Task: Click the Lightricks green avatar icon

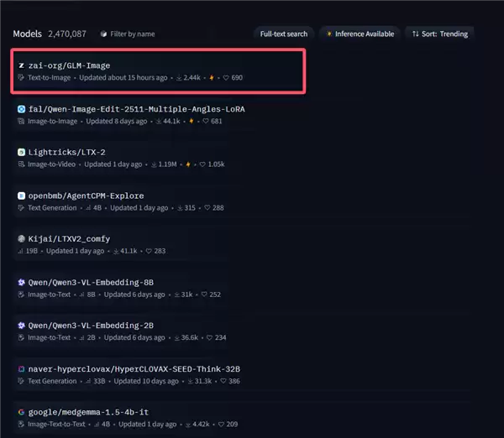Action: [21, 153]
